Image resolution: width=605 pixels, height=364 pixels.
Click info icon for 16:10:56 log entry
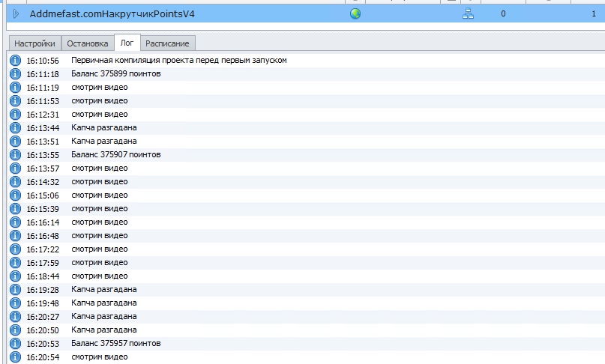pos(15,60)
